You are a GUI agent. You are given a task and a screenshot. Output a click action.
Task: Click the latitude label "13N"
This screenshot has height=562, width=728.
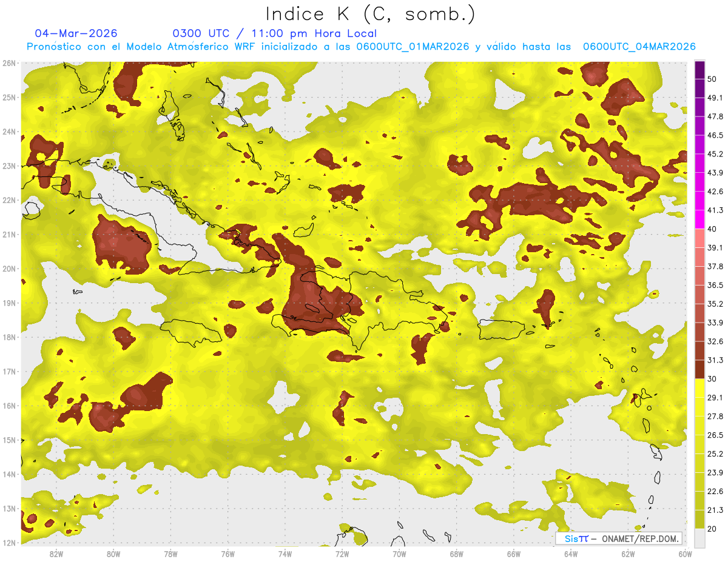point(9,509)
